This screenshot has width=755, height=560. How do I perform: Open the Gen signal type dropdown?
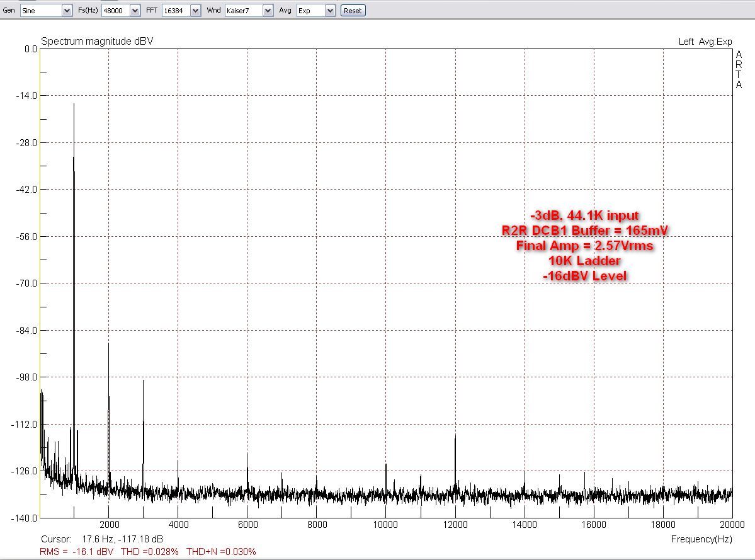pyautogui.click(x=66, y=10)
